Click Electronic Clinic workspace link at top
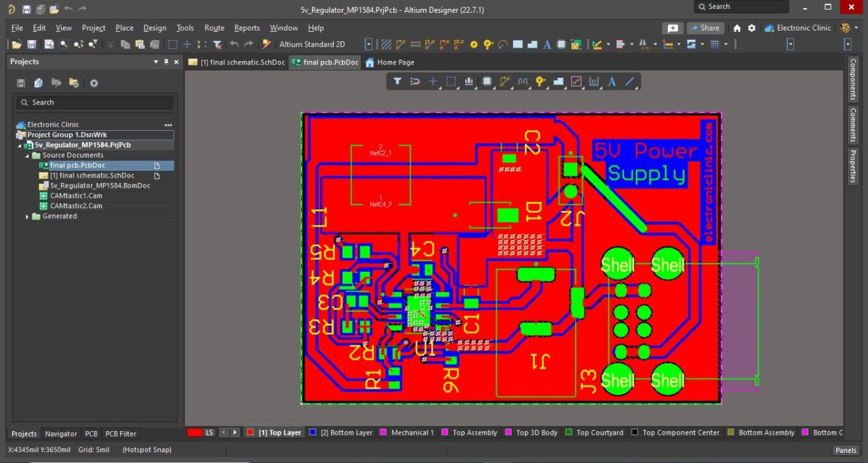 [797, 28]
